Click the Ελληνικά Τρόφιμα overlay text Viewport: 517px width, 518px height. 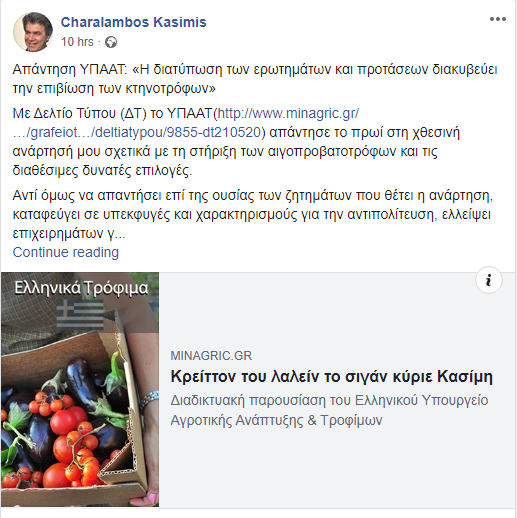[81, 288]
